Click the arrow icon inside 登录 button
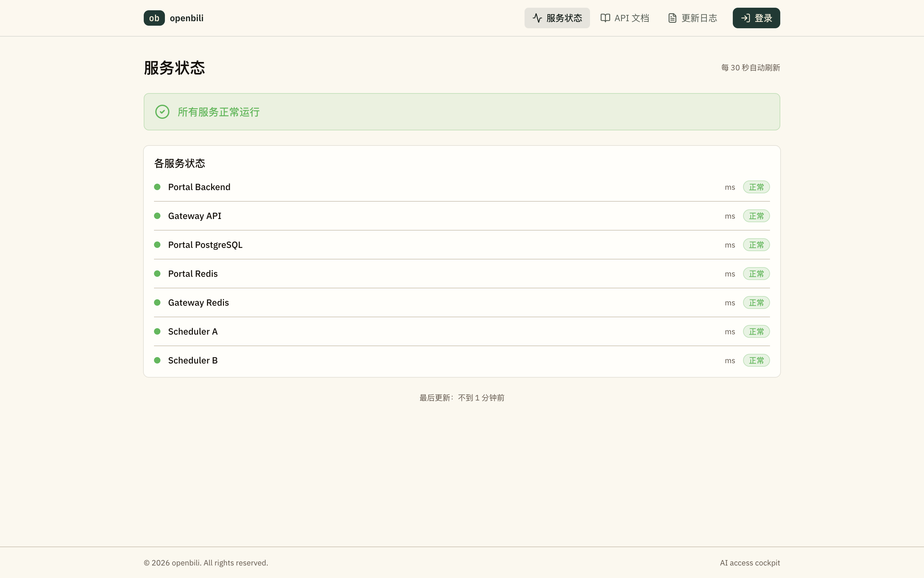 [745, 18]
